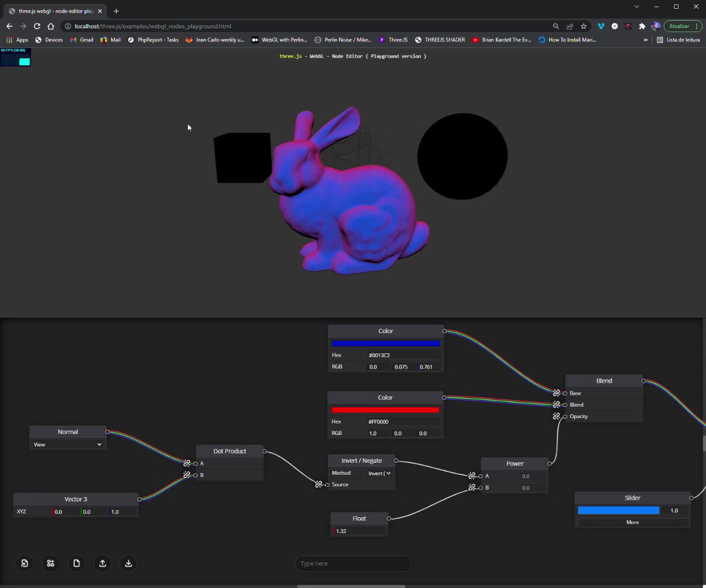Viewport: 706px width, 588px height.
Task: Click the blue color swatch in the top Color node
Action: [385, 343]
